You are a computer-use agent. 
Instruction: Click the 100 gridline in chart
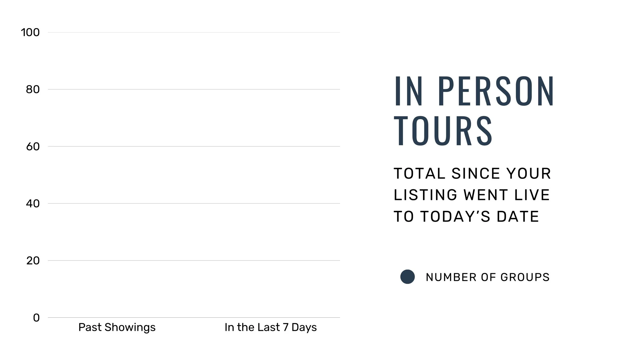click(194, 32)
